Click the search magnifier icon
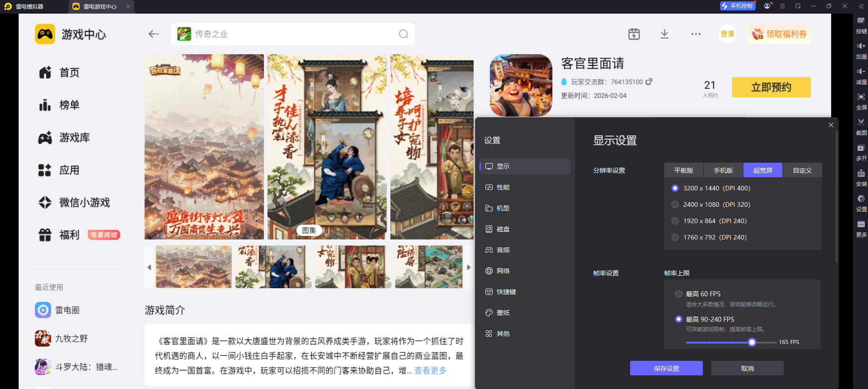The width and height of the screenshot is (868, 389). [404, 34]
